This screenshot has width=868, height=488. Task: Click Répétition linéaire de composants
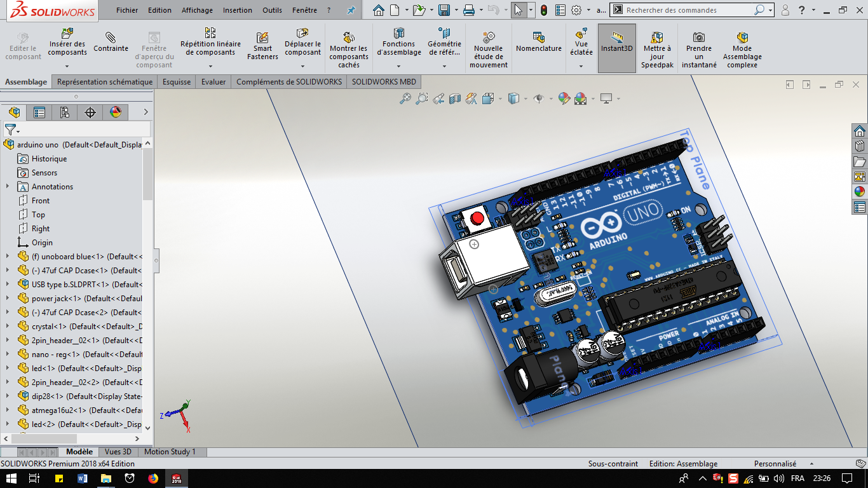tap(210, 42)
